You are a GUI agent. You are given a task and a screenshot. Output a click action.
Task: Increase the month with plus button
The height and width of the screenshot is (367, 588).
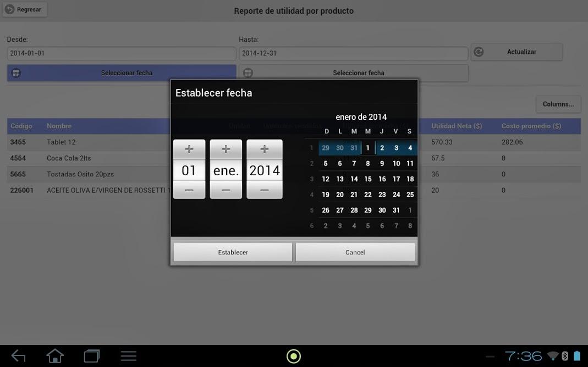(226, 149)
